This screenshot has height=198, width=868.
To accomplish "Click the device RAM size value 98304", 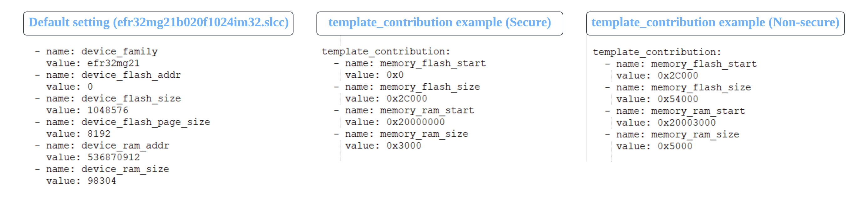I will [102, 181].
